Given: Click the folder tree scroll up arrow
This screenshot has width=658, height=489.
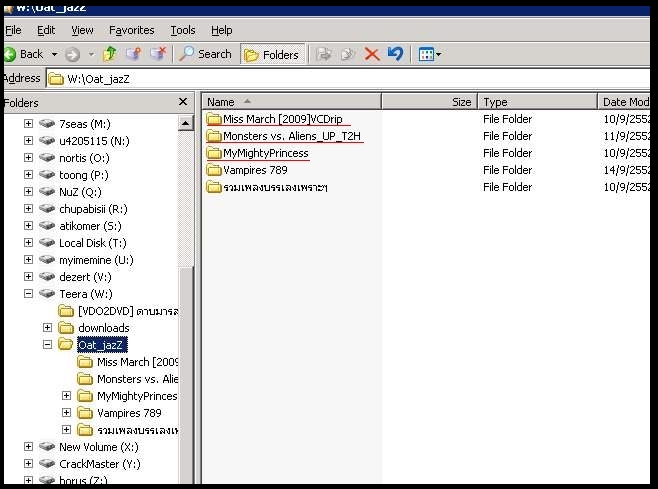Looking at the screenshot, I should [185, 123].
